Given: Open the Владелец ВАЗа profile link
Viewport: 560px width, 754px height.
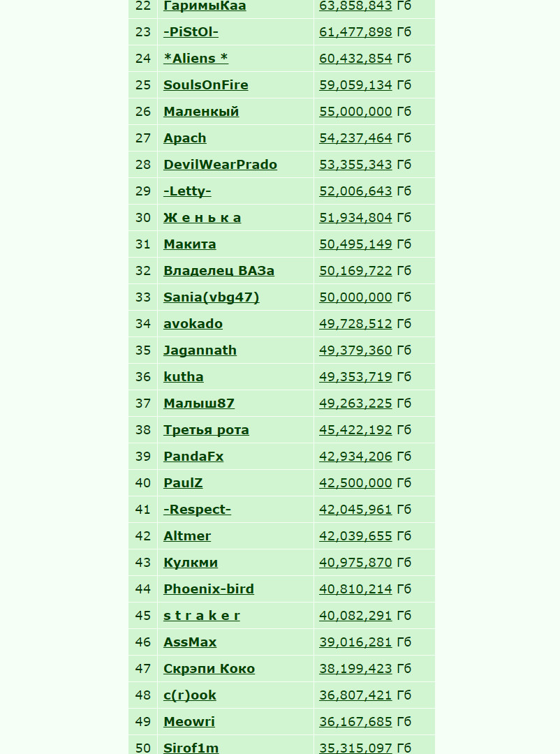Looking at the screenshot, I should click(219, 271).
